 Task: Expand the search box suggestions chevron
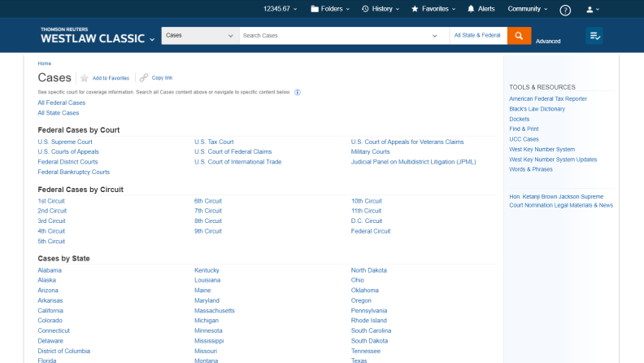click(438, 36)
